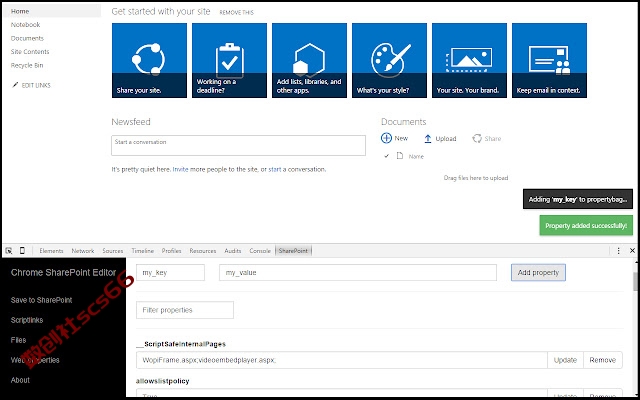Open the Working on a deadline tile
The width and height of the screenshot is (640, 400).
pos(229,60)
